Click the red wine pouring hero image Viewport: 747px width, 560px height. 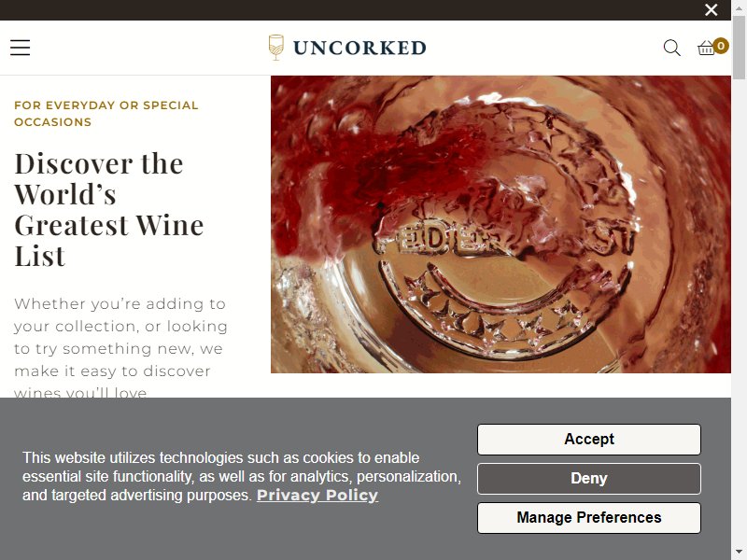[500, 224]
